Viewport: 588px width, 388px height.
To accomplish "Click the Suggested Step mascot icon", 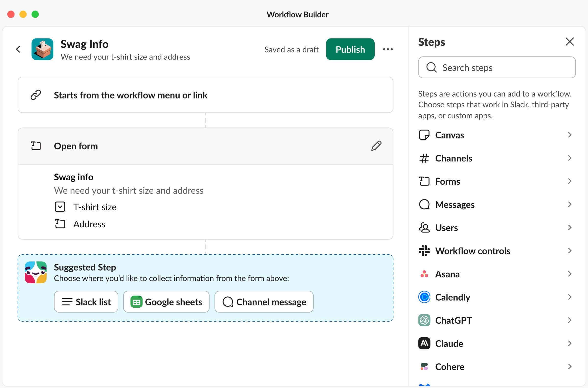I will click(x=36, y=272).
